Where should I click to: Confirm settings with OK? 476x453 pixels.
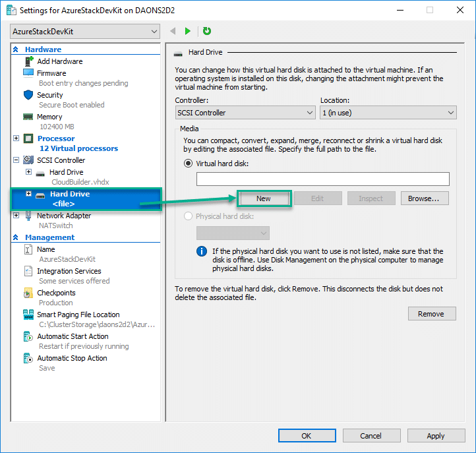307,436
